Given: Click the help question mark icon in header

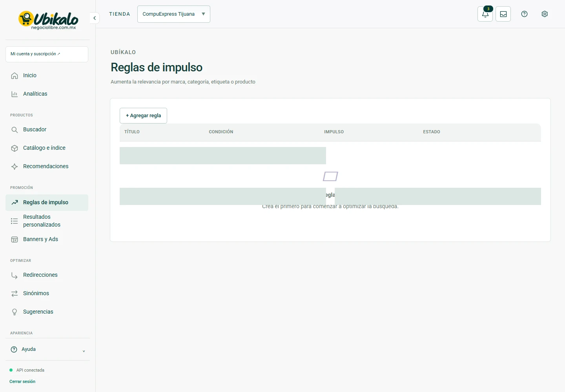Looking at the screenshot, I should tap(524, 14).
